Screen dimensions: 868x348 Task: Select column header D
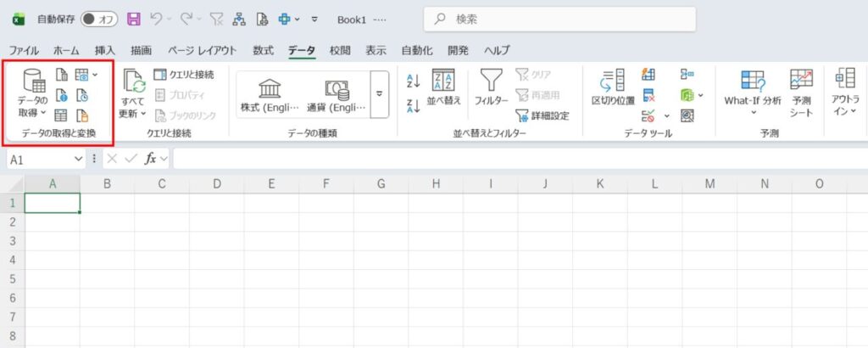coord(217,184)
